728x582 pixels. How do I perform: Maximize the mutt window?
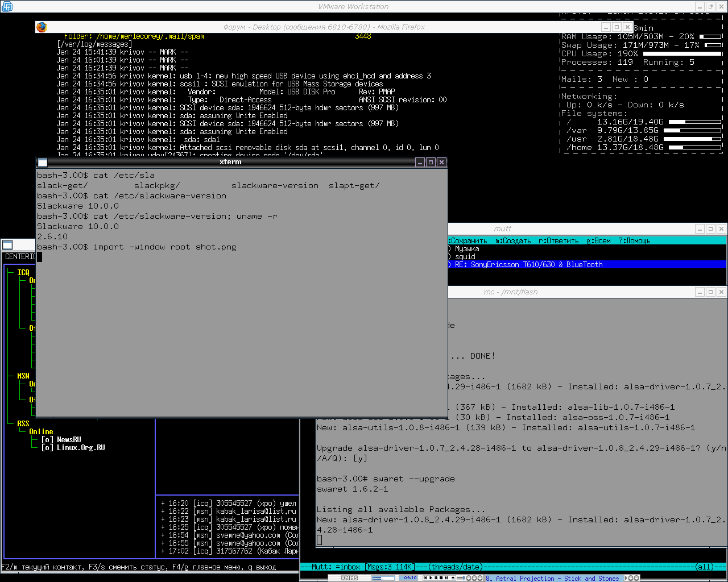710,229
